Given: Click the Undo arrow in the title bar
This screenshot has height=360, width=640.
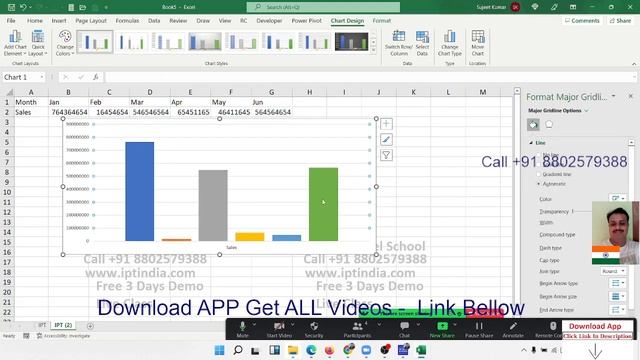Looking at the screenshot, I should point(23,7).
